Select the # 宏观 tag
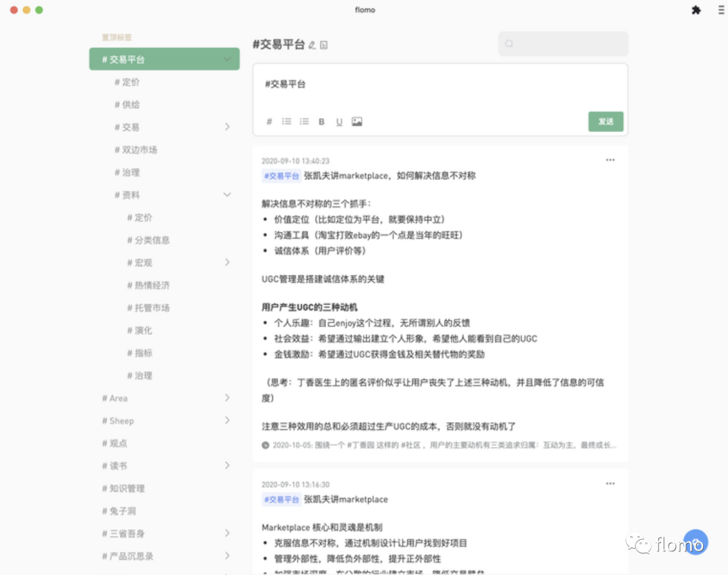 pos(140,263)
